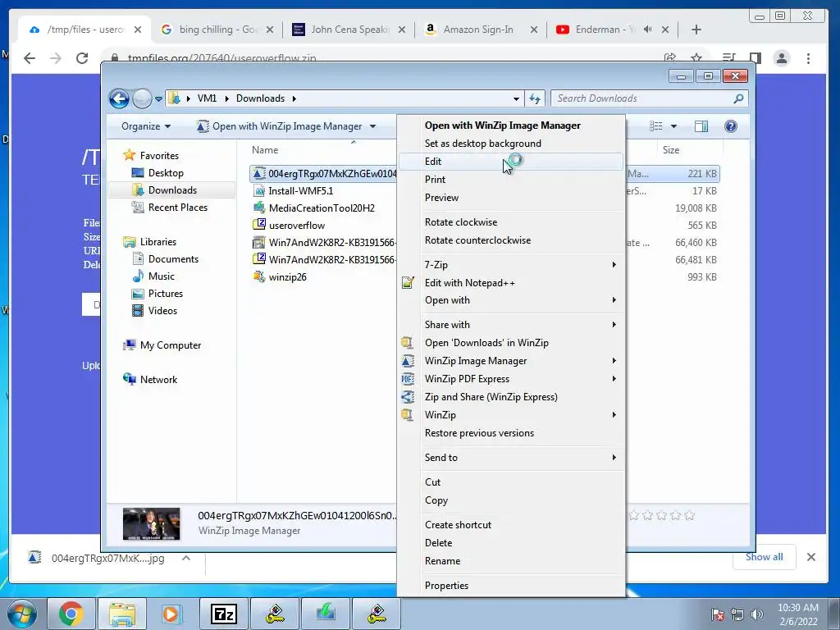Screen dimensions: 840x630
Task: Expand the Send to submenu
Action: click(x=510, y=458)
